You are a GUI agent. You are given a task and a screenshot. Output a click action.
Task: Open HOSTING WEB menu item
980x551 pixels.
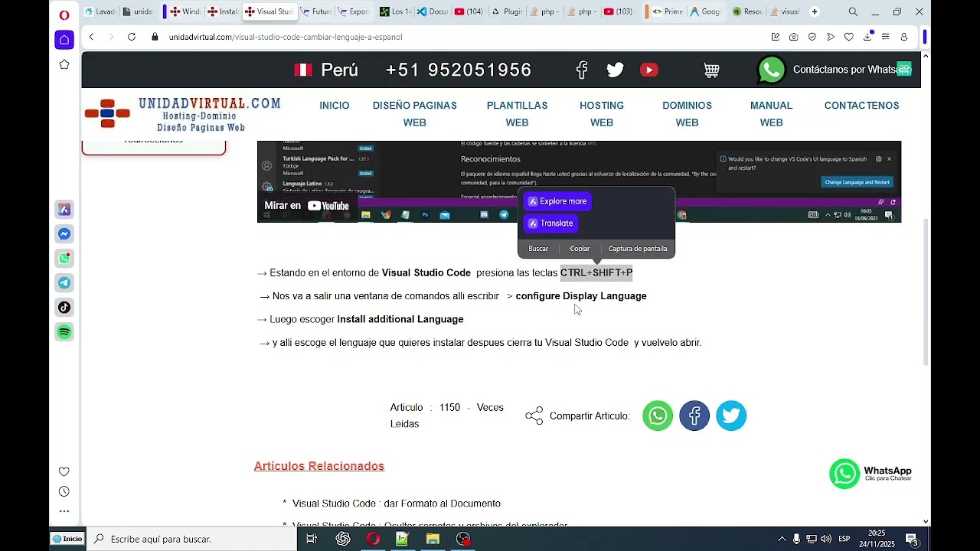point(602,114)
